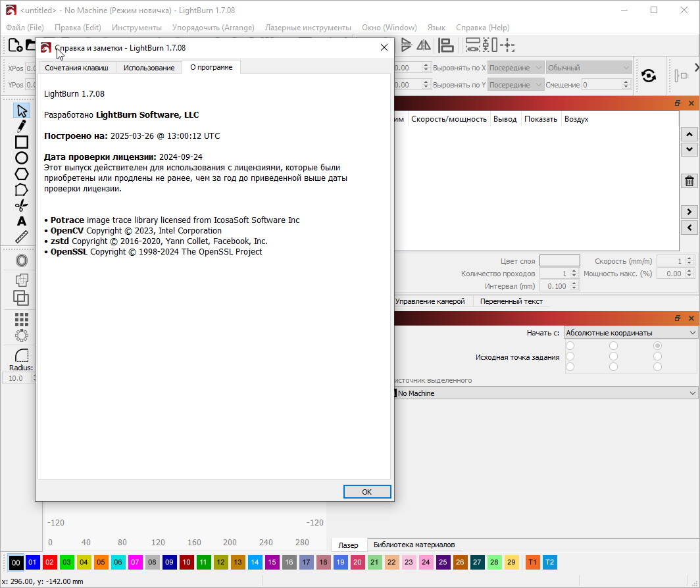Click the left-arrow button beside the layer list
The height and width of the screenshot is (588, 700).
(x=689, y=228)
